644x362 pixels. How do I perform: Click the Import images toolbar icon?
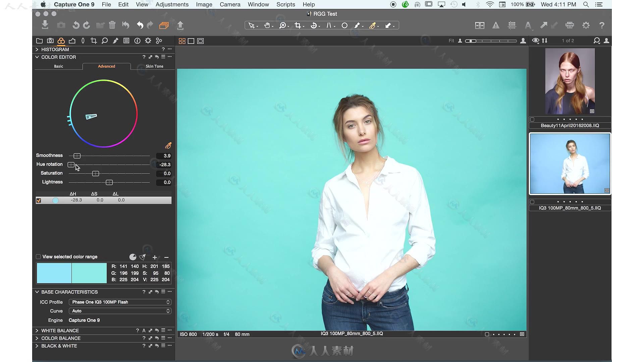(x=45, y=25)
